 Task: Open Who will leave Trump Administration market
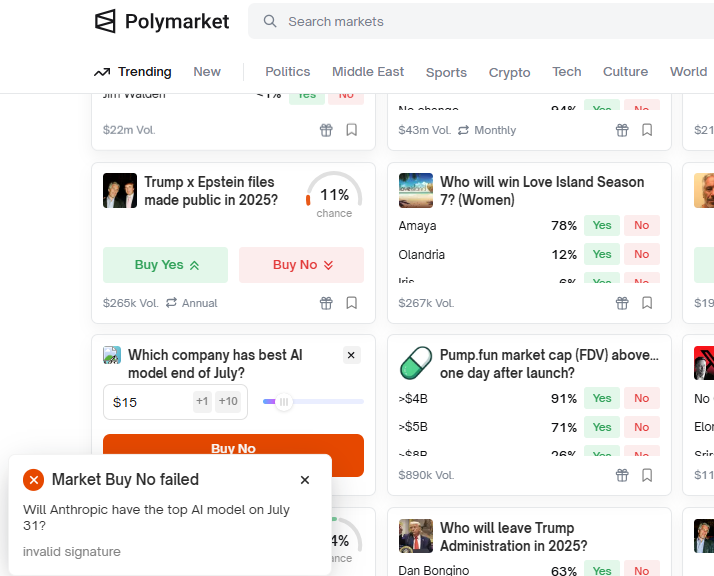click(x=514, y=537)
